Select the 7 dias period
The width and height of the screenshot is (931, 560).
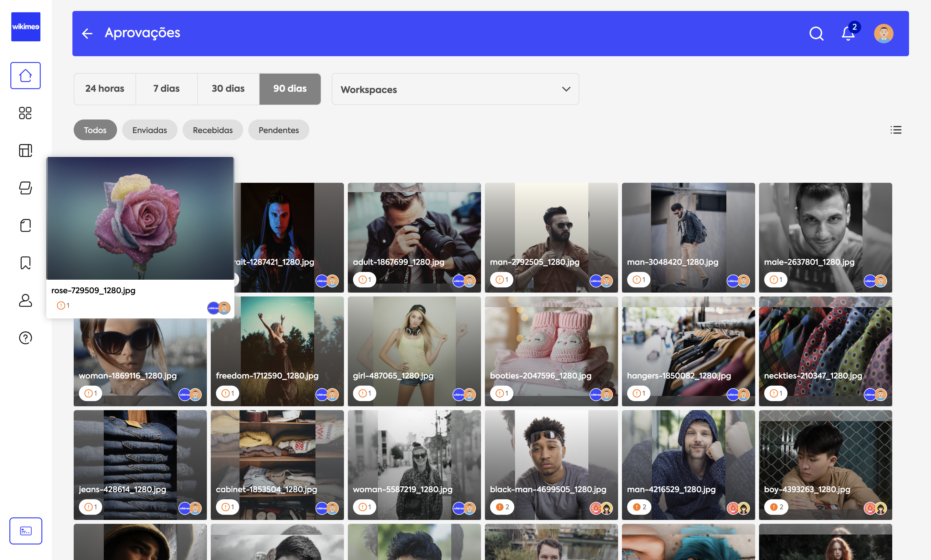pos(166,89)
